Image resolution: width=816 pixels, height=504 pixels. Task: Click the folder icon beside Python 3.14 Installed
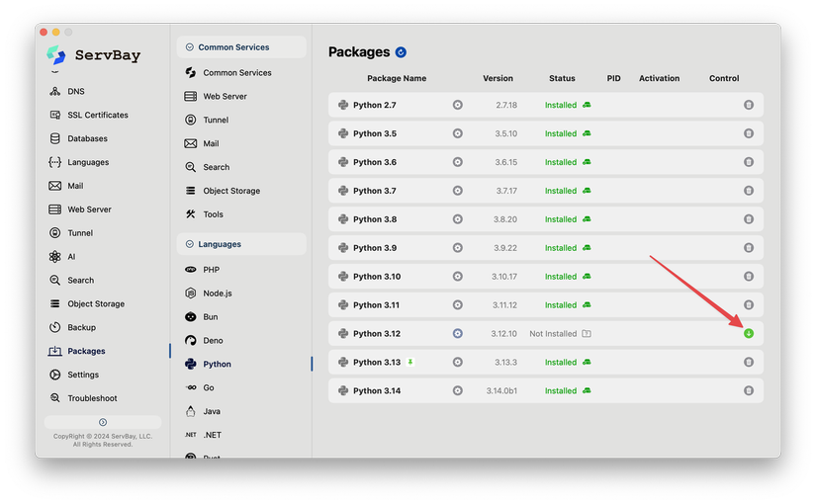587,390
